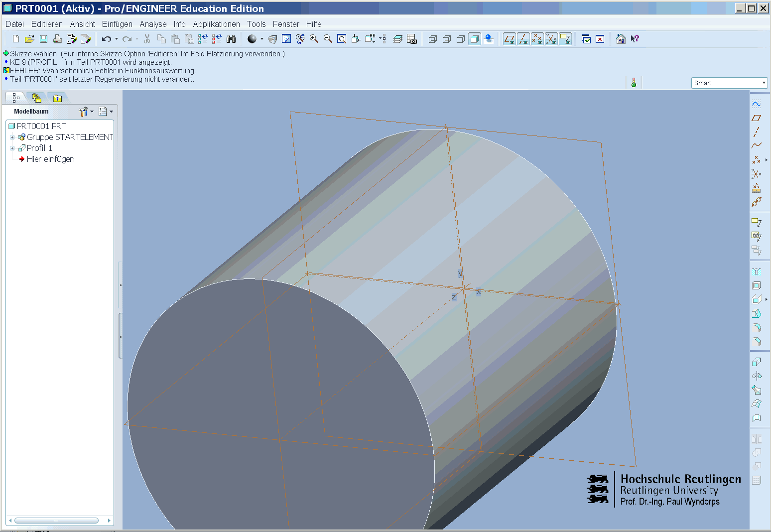Click the Repaint screen icon
This screenshot has width=771, height=532.
286,39
